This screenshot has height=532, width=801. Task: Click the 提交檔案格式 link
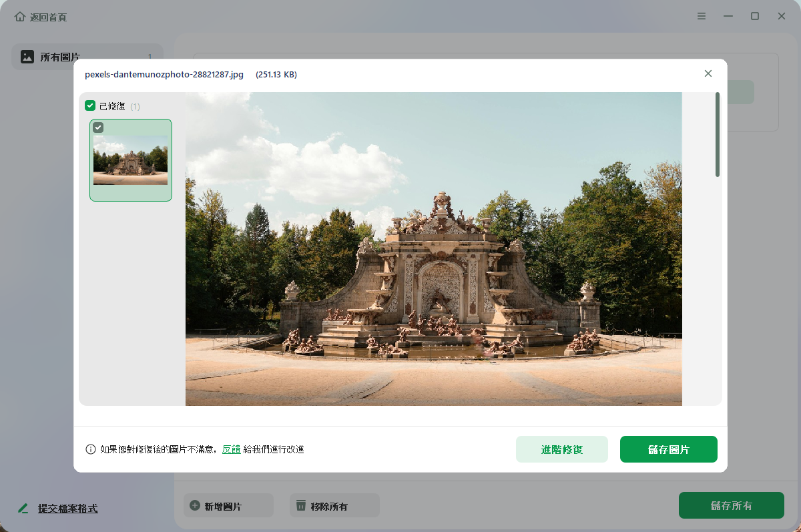pyautogui.click(x=67, y=509)
